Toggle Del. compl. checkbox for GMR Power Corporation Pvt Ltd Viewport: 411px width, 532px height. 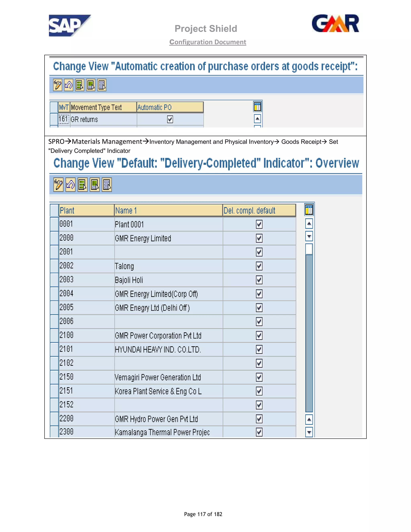pos(259,335)
